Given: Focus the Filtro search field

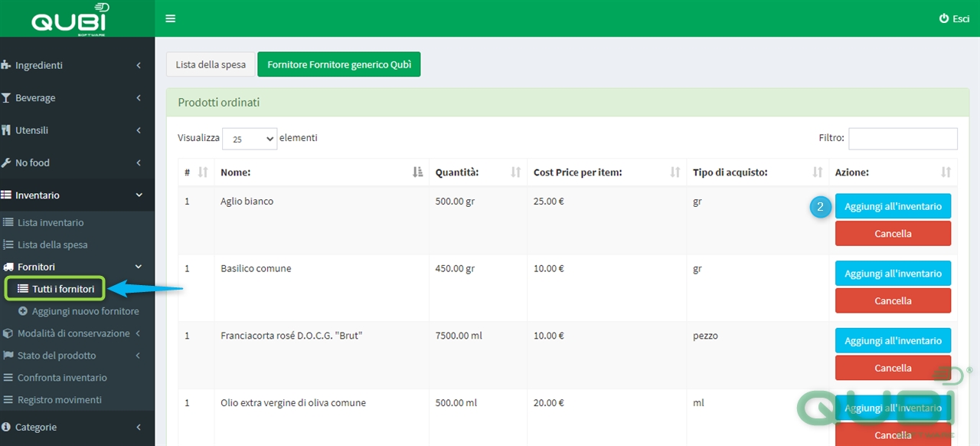Looking at the screenshot, I should (x=903, y=138).
